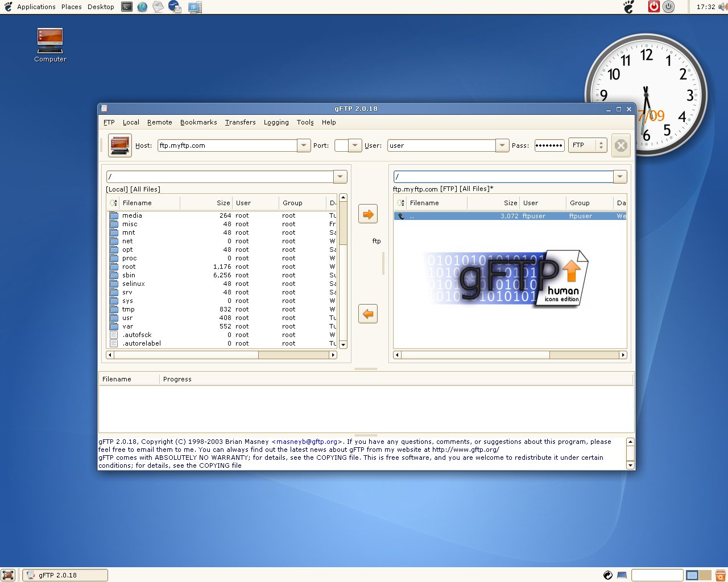This screenshot has height=582, width=728.
Task: Click the sort icon in remote file list header
Action: (x=400, y=203)
